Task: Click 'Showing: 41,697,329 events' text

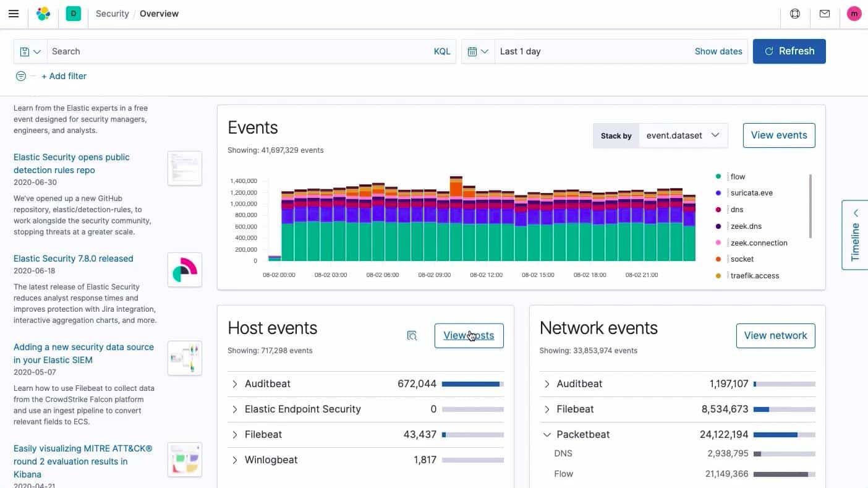Action: click(x=276, y=150)
